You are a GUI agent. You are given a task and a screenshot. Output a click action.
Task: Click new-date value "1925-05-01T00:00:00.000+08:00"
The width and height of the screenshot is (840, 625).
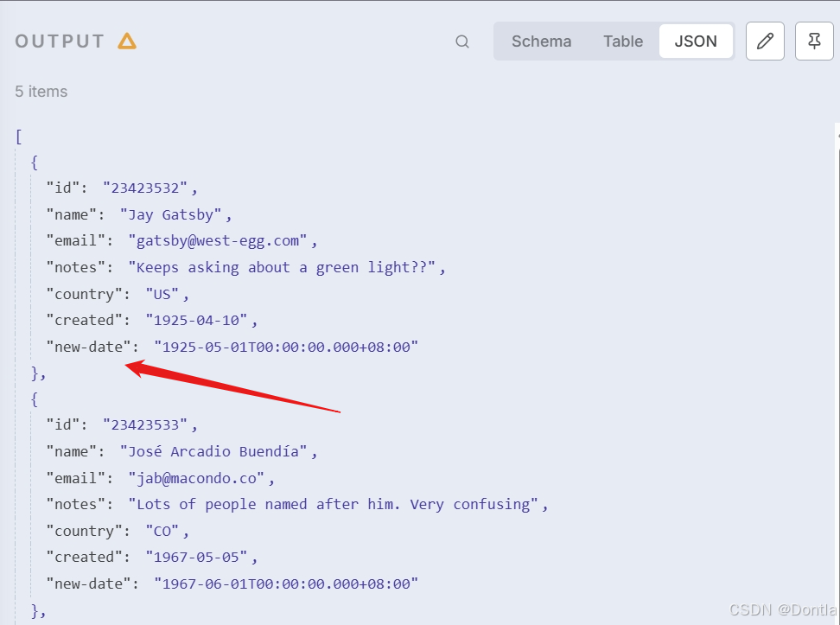pyautogui.click(x=286, y=348)
